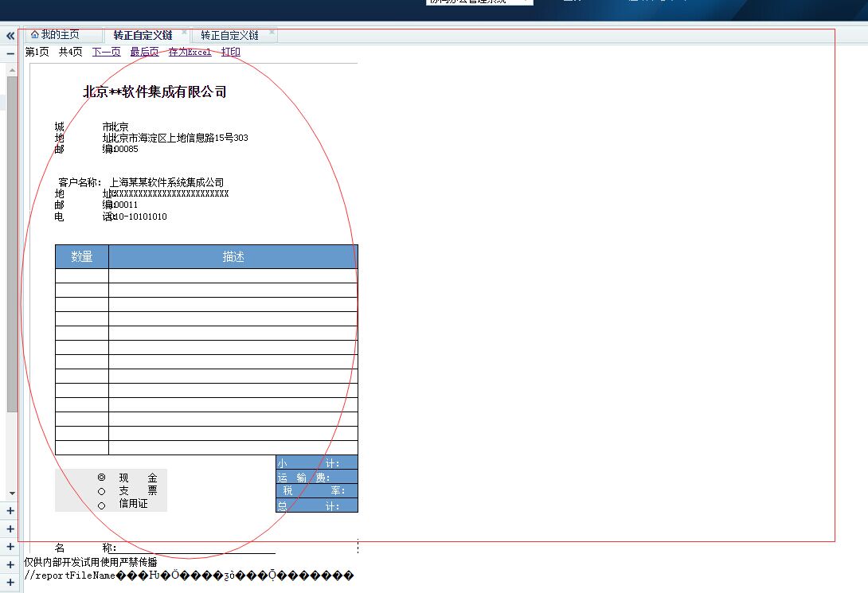Switch to the inactive 转正自定义链 tab
Viewport: 868px width, 593px height.
pyautogui.click(x=229, y=35)
